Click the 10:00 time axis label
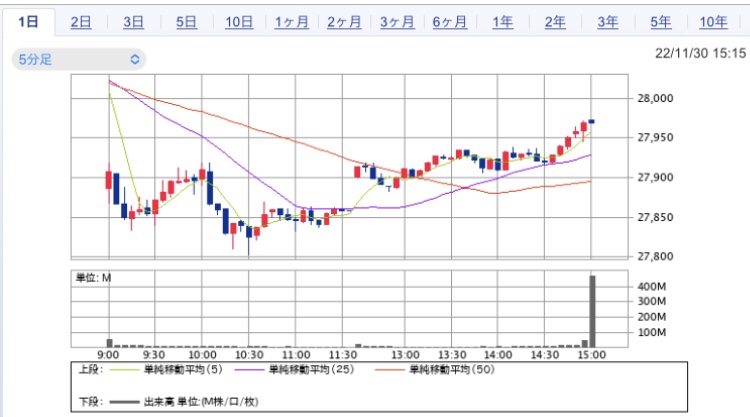The height and width of the screenshot is (417, 750). [202, 355]
